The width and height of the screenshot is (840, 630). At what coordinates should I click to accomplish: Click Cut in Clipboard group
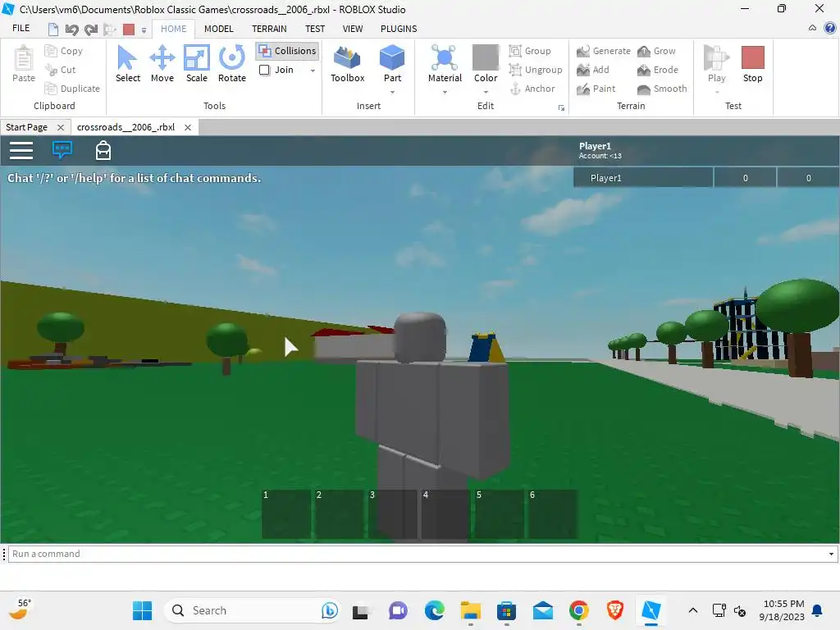(x=61, y=70)
